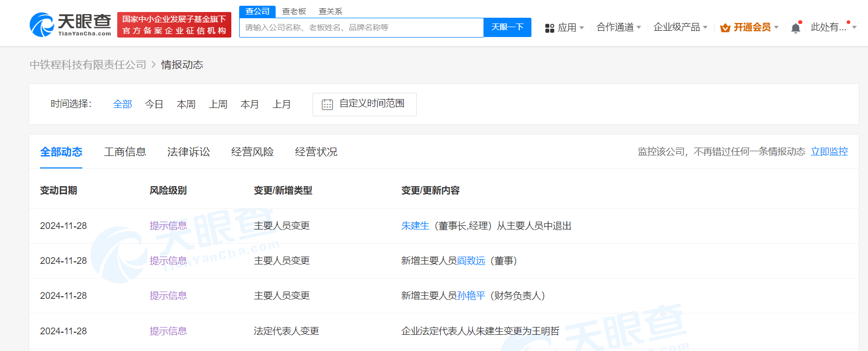Click the 变动日期 column header
Viewport: 868px width, 351px height.
[58, 190]
